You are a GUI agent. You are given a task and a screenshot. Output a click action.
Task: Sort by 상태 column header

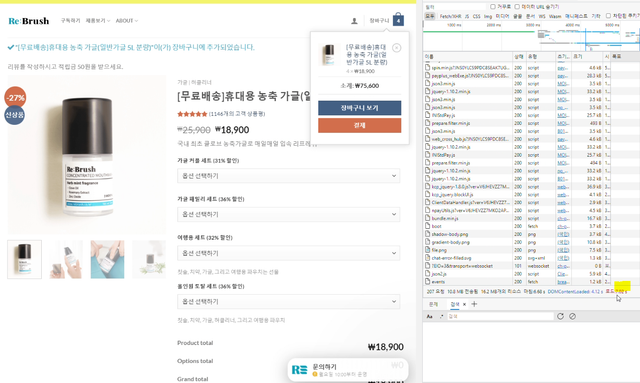(519, 56)
